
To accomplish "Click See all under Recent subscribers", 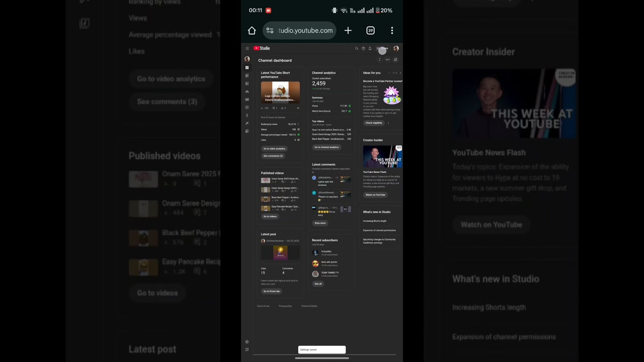I will point(318,284).
